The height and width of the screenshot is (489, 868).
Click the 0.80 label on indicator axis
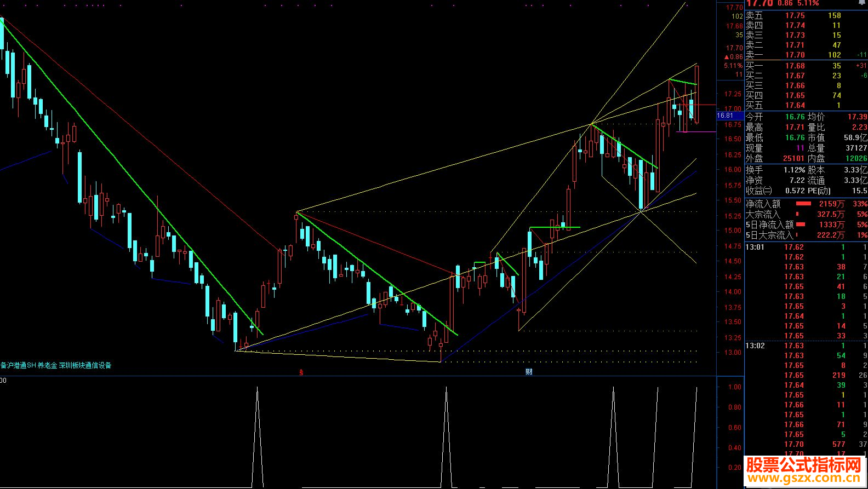(735, 407)
